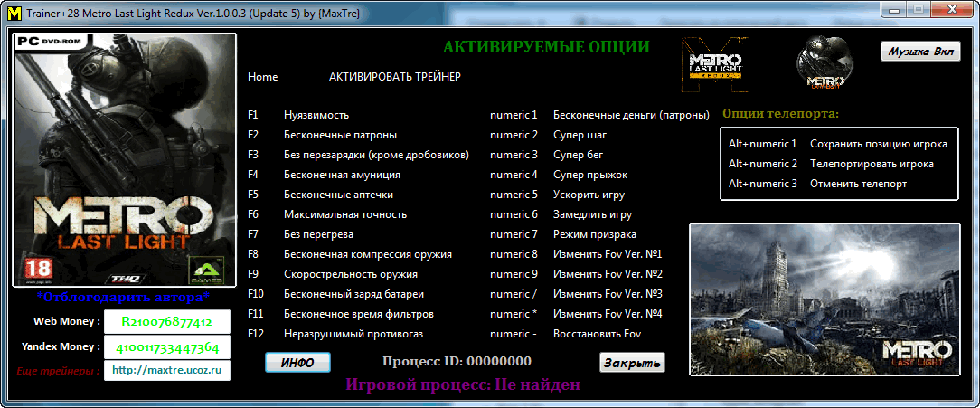Select the option Бесконечные патроны
Screen dimensions: 980x408
340,135
